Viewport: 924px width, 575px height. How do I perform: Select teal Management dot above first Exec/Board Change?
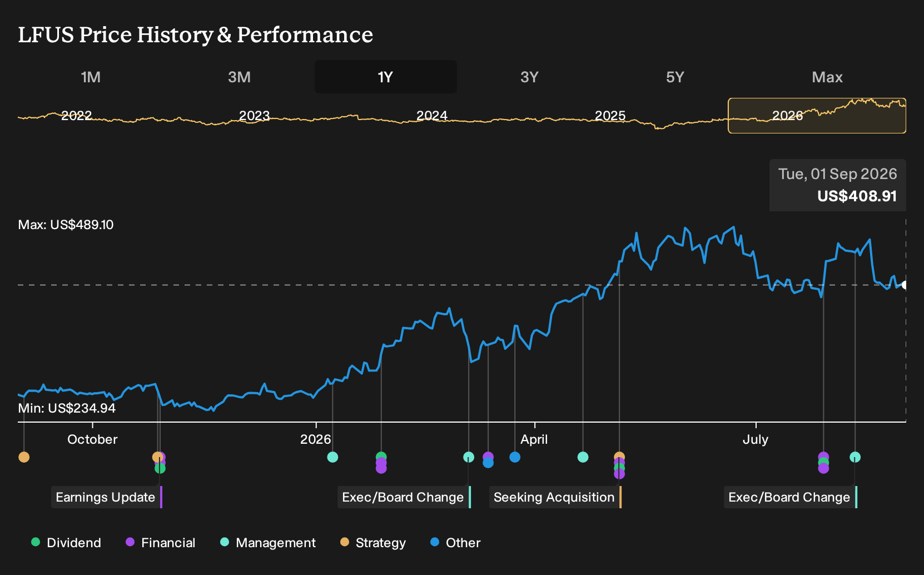469,457
